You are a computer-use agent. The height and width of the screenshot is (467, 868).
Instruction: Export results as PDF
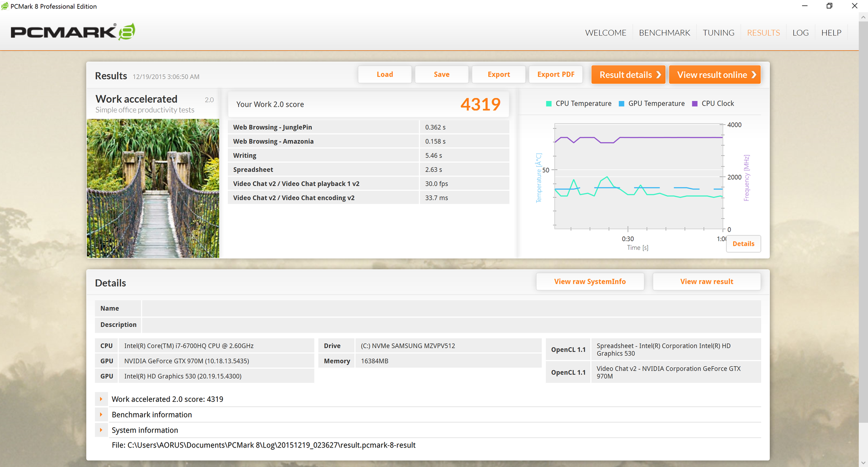pos(556,75)
